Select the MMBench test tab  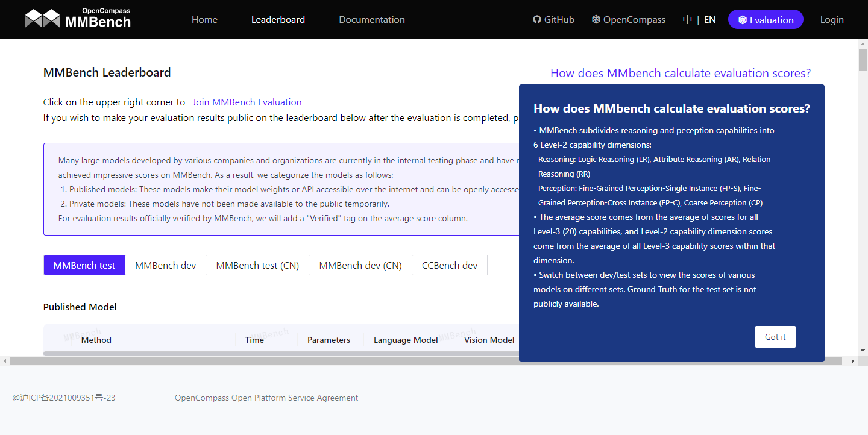84,265
